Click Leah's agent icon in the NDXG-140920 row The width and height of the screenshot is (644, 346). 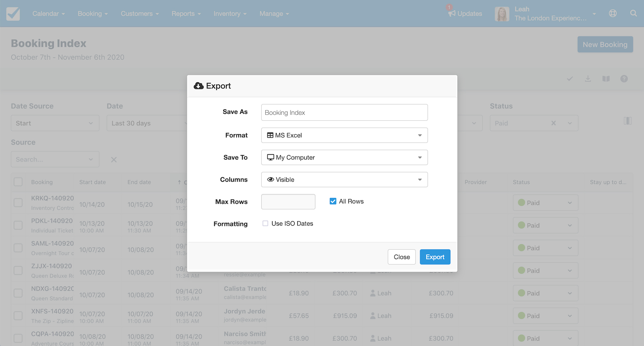pyautogui.click(x=373, y=293)
